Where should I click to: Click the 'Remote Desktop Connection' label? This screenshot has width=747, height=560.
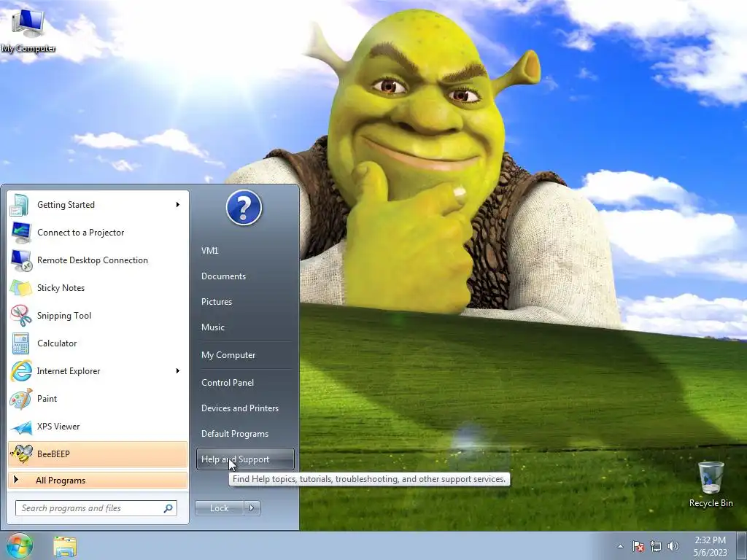click(93, 260)
